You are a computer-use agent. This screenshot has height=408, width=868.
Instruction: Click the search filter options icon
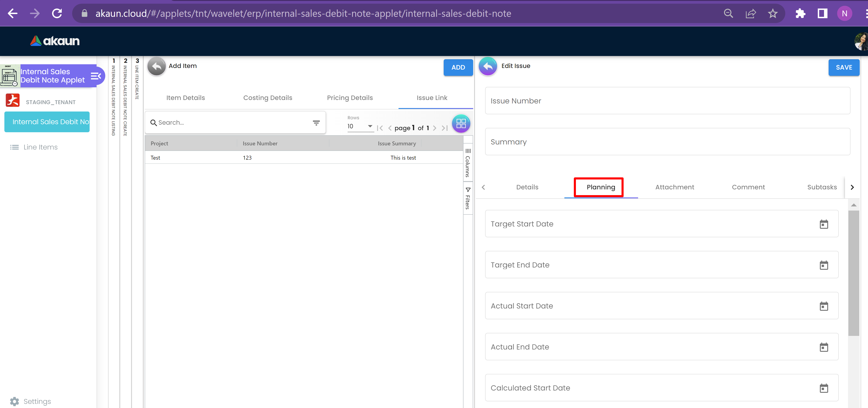click(316, 123)
